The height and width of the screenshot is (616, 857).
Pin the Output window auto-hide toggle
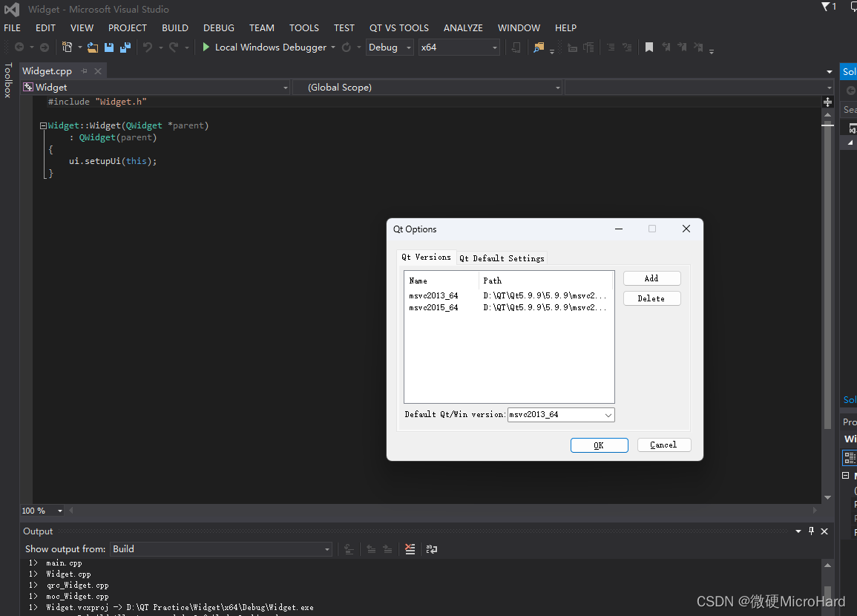point(811,531)
